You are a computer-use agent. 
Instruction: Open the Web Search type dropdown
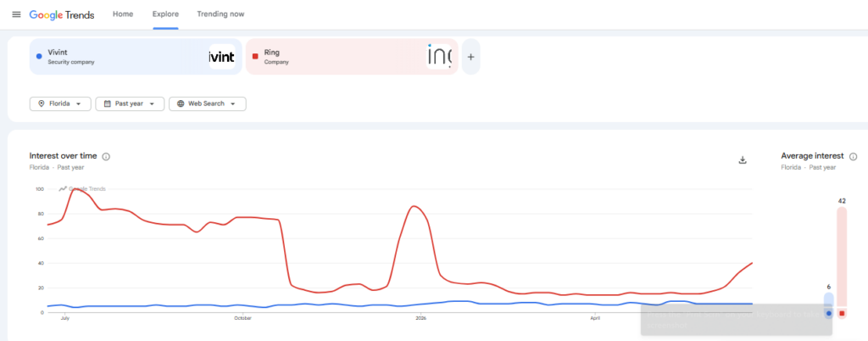[208, 104]
